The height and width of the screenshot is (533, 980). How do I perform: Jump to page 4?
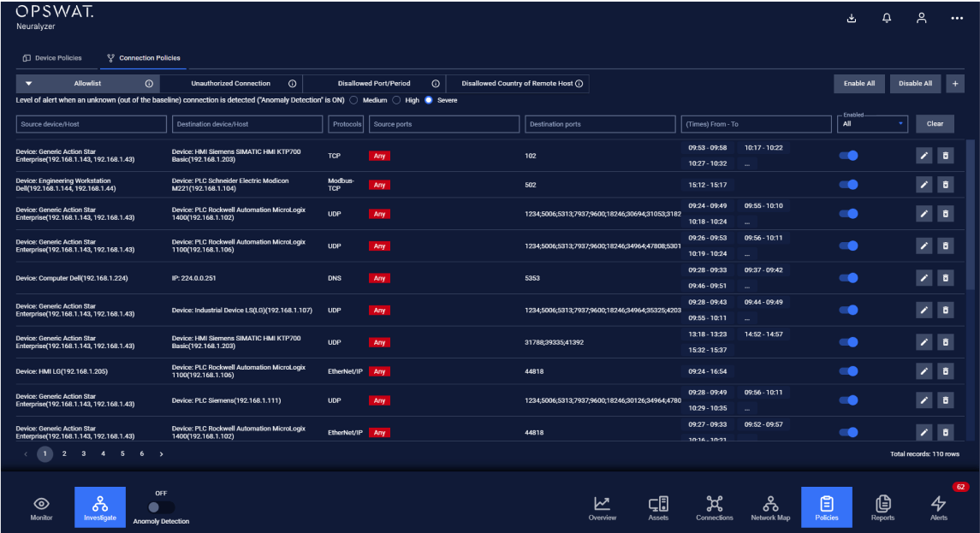click(x=103, y=454)
